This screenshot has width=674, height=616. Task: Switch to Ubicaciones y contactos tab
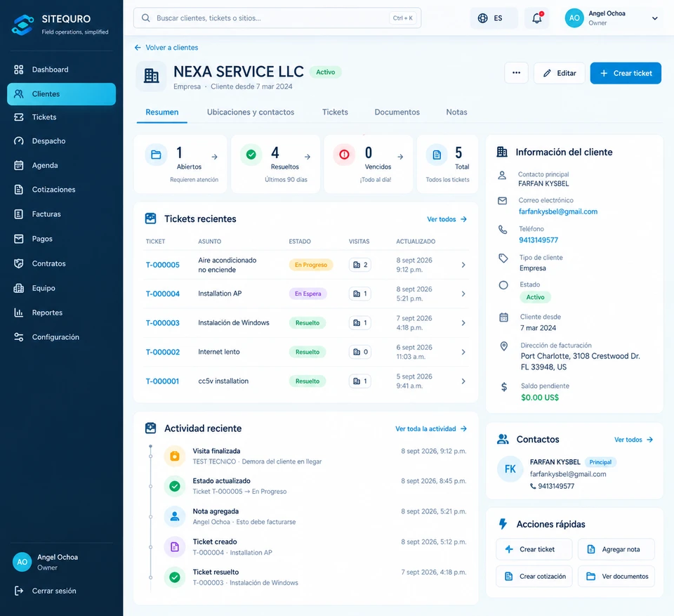(x=251, y=112)
